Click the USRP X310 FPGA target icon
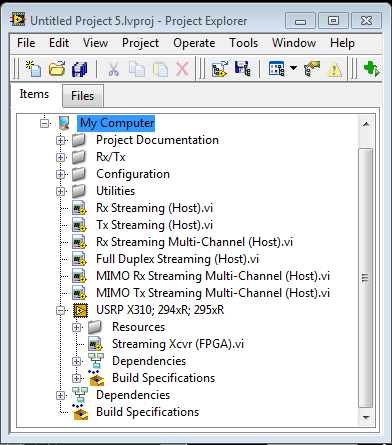The width and height of the screenshot is (392, 445). [x=80, y=310]
